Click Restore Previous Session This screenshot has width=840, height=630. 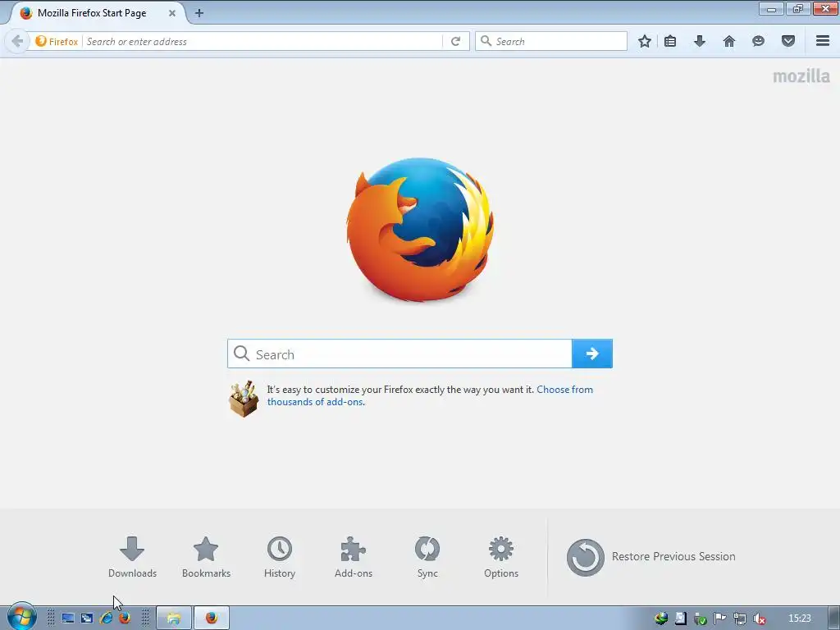click(651, 557)
